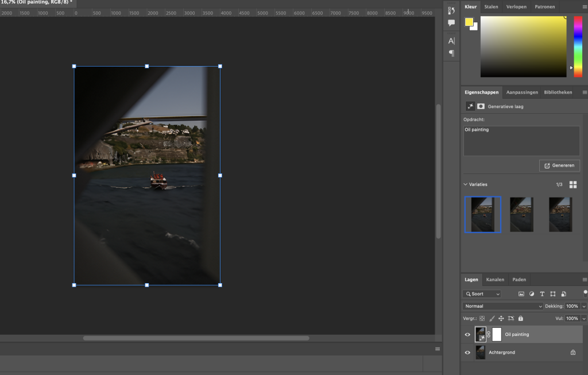
Task: Click the mask icon in Eigenschappen panel
Action: tap(481, 106)
